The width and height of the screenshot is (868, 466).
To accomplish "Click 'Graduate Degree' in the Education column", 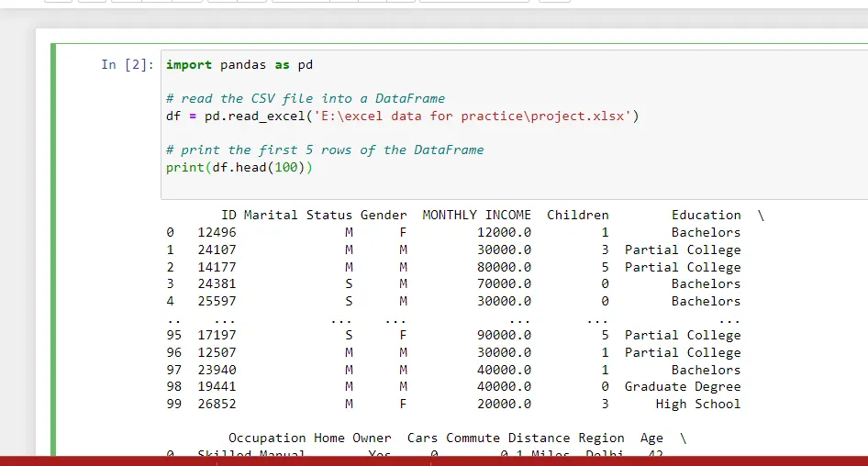I will coord(683,387).
